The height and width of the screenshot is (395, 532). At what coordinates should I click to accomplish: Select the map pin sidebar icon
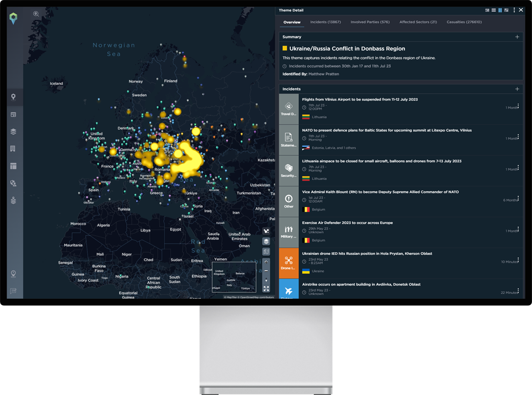point(13,97)
